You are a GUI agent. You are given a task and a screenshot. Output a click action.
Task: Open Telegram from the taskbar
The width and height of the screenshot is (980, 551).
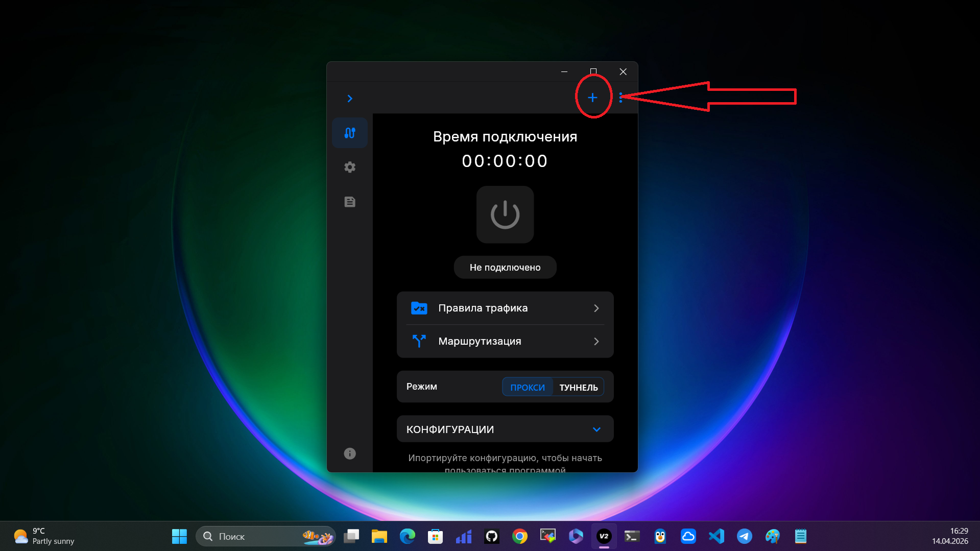pyautogui.click(x=744, y=536)
